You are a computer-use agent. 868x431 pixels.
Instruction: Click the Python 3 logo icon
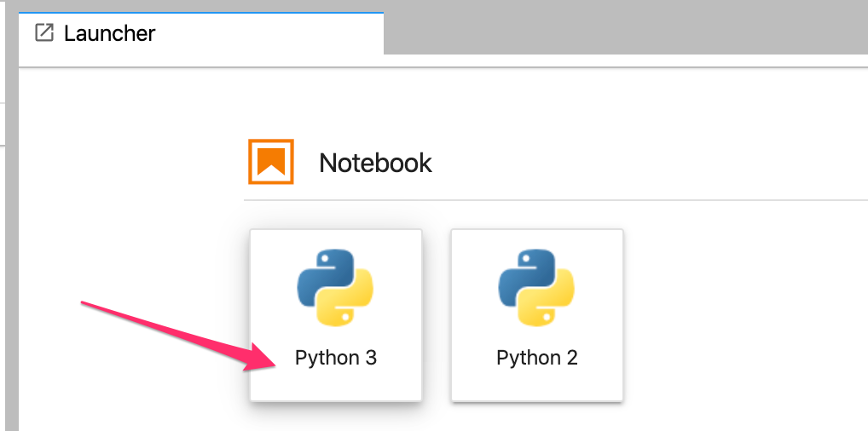(x=336, y=288)
